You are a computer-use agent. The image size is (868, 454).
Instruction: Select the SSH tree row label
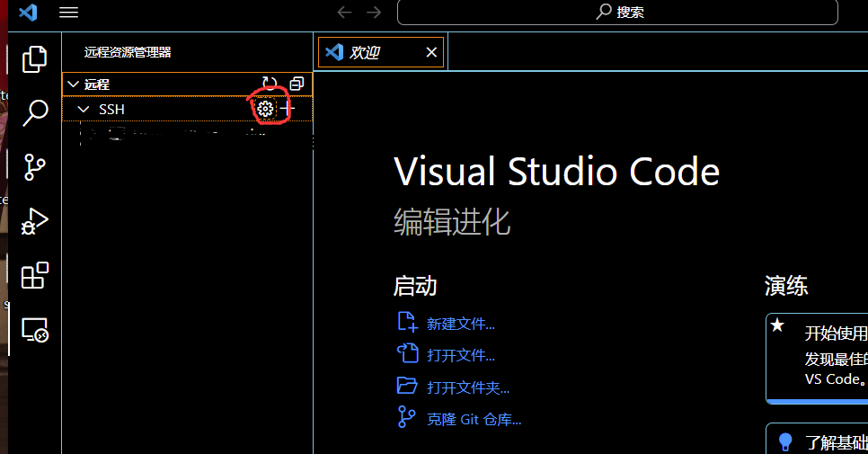111,110
